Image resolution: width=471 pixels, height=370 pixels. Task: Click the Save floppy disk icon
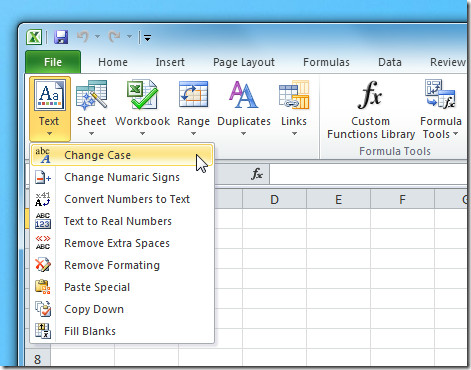(61, 37)
